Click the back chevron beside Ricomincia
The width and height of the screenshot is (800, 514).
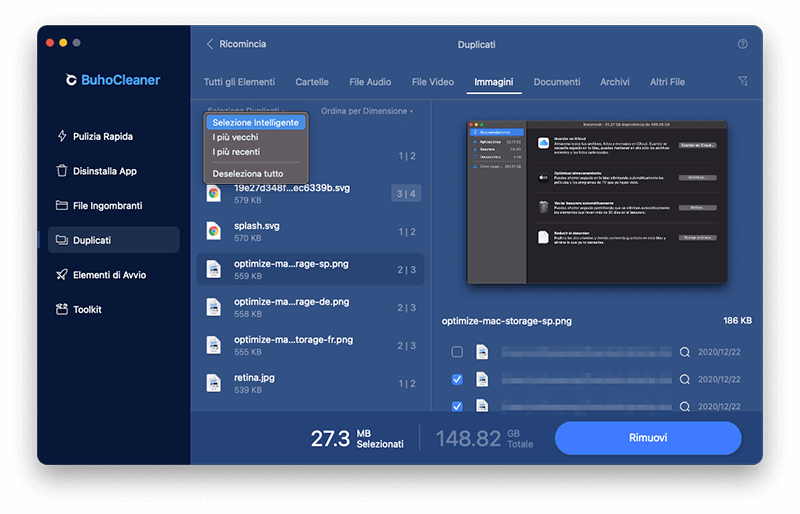click(210, 44)
